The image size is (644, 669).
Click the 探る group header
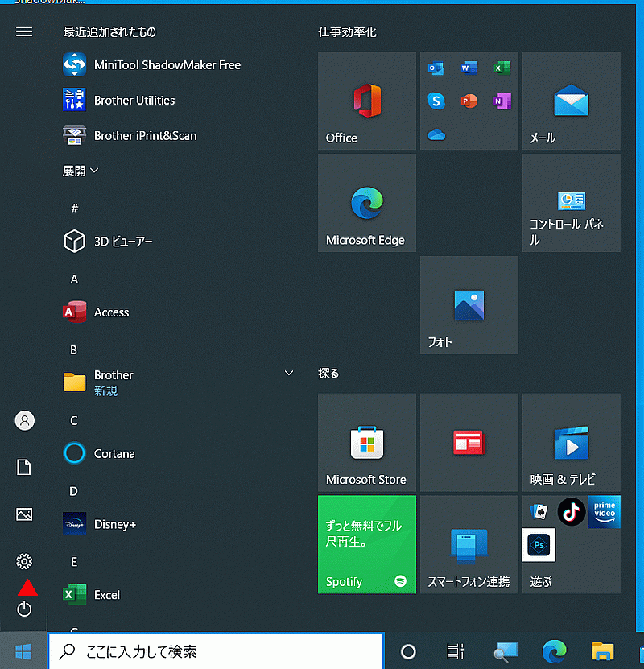coord(328,374)
